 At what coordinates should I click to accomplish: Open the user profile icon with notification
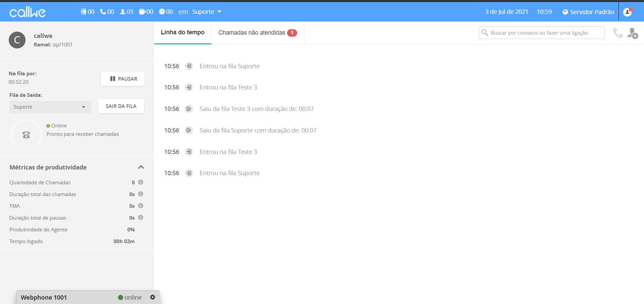pyautogui.click(x=627, y=12)
